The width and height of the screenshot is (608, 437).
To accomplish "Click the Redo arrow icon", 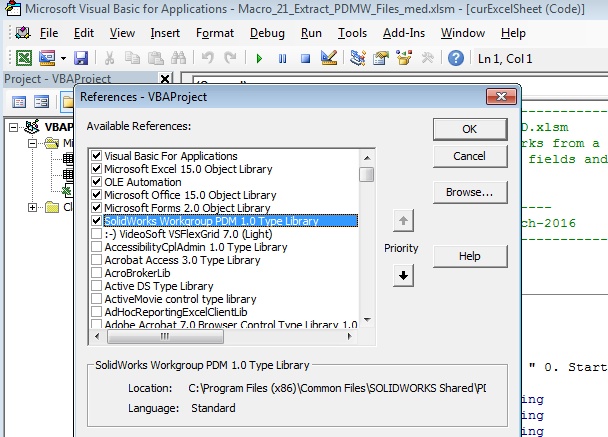I will click(230, 59).
